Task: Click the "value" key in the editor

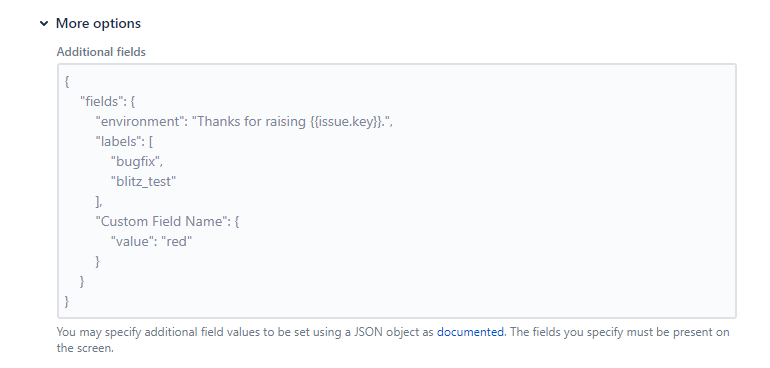Action: pos(132,241)
